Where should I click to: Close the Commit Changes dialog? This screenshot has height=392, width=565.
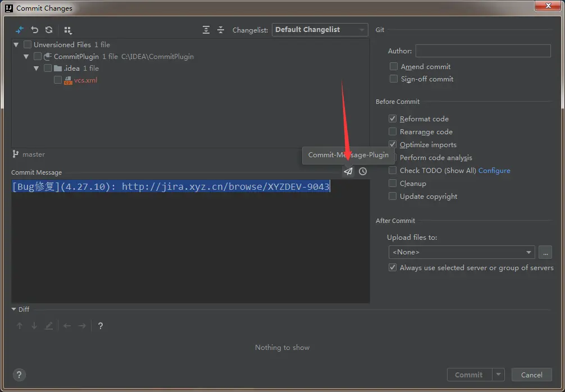(549, 6)
